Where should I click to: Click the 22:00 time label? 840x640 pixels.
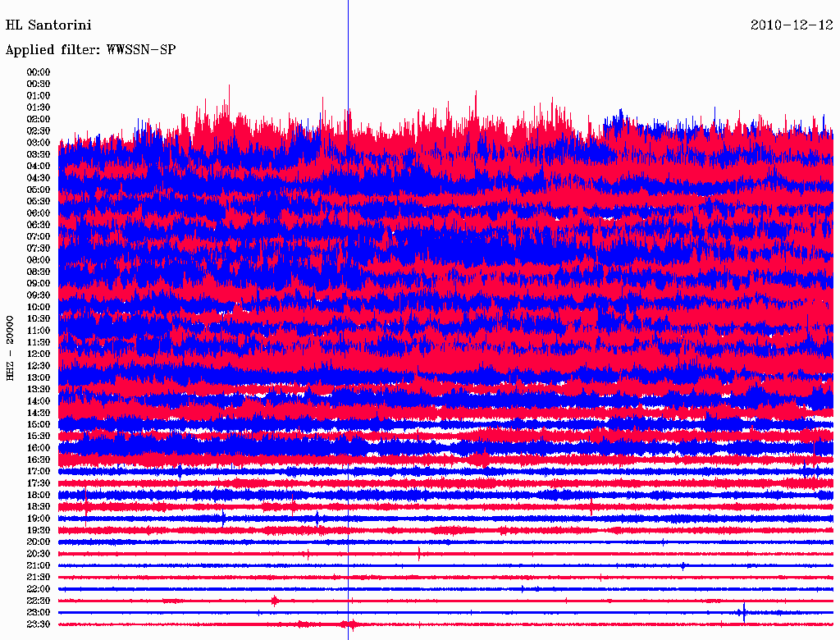tap(39, 589)
